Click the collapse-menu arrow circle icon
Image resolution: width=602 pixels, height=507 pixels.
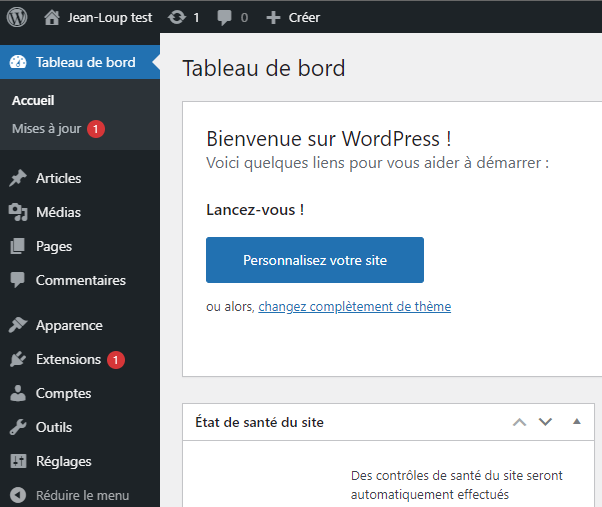tap(18, 495)
